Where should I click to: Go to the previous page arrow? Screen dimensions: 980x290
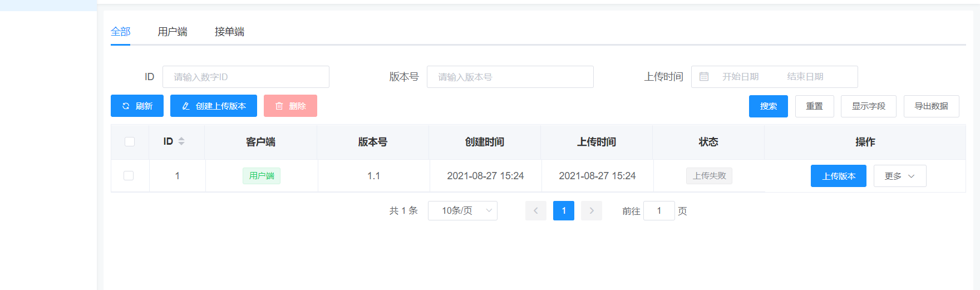536,210
